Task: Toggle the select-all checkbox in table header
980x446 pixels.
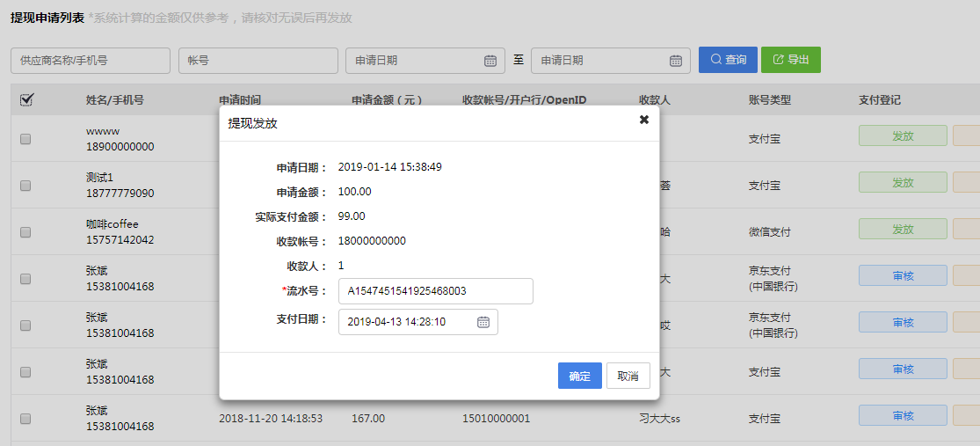Action: [x=26, y=100]
